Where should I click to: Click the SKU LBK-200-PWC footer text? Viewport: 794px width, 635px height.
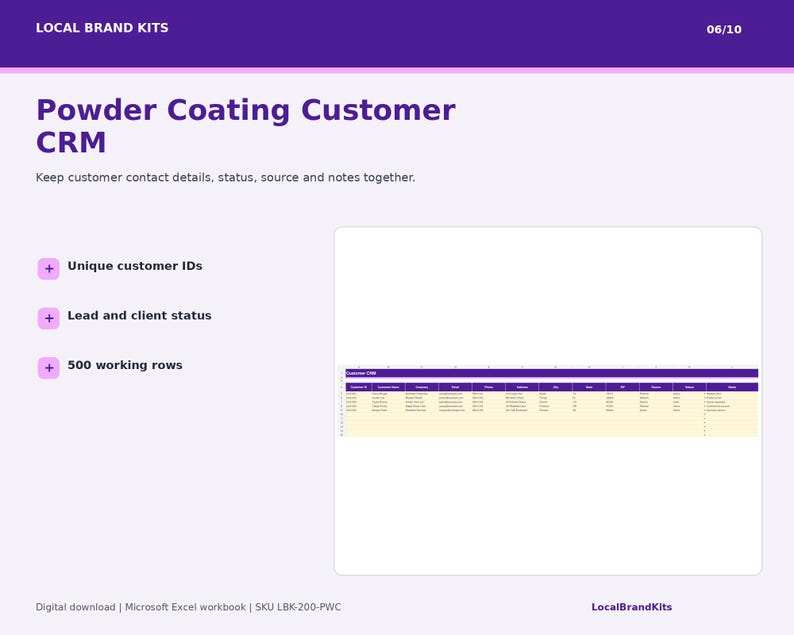pyautogui.click(x=298, y=607)
